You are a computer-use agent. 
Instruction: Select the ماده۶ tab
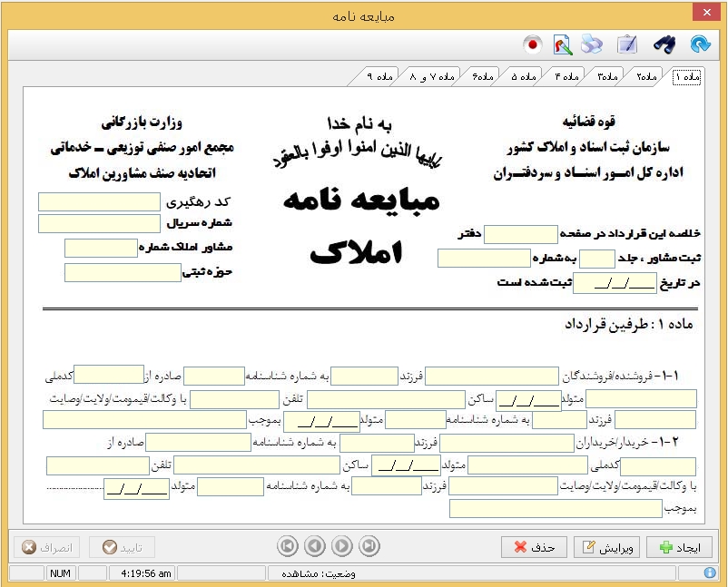(482, 76)
